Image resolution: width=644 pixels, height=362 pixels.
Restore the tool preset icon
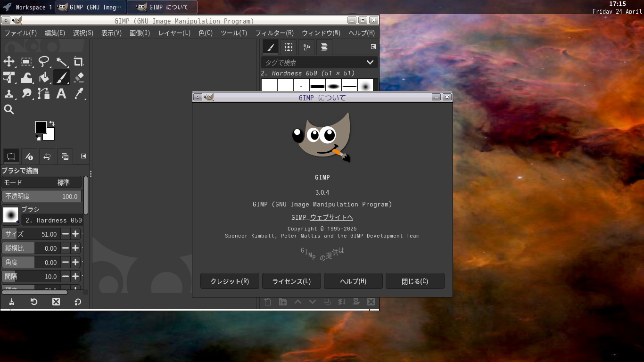pos(34,302)
